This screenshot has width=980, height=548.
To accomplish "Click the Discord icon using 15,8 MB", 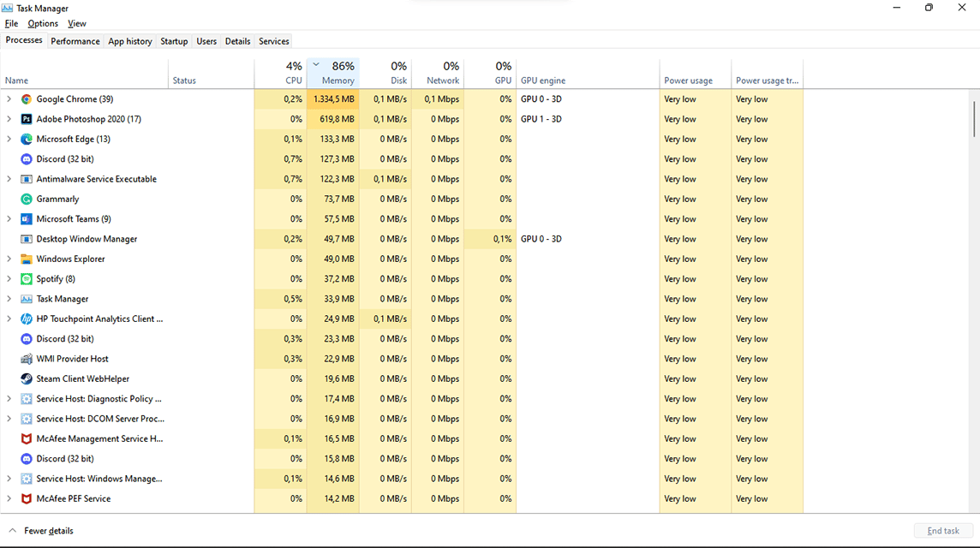I will point(27,459).
